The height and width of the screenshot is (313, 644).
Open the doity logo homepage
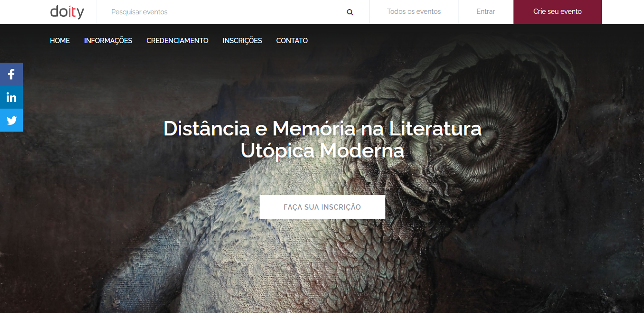pos(67,11)
